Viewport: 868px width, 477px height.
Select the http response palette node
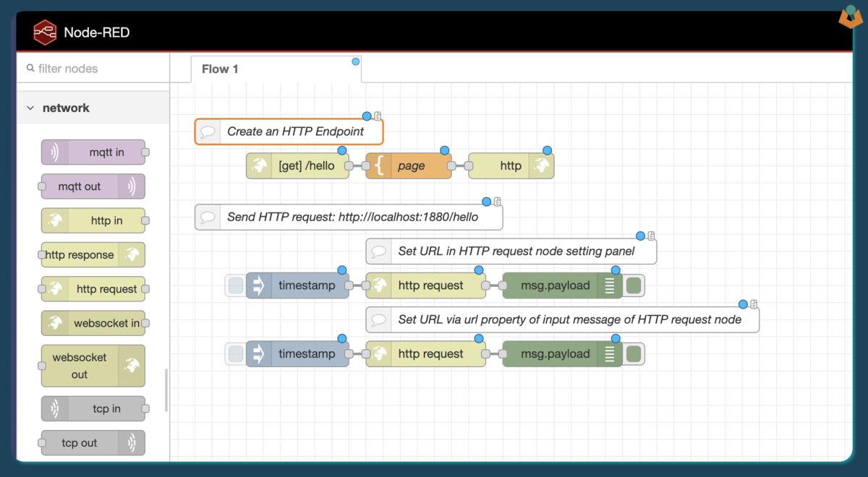93,254
